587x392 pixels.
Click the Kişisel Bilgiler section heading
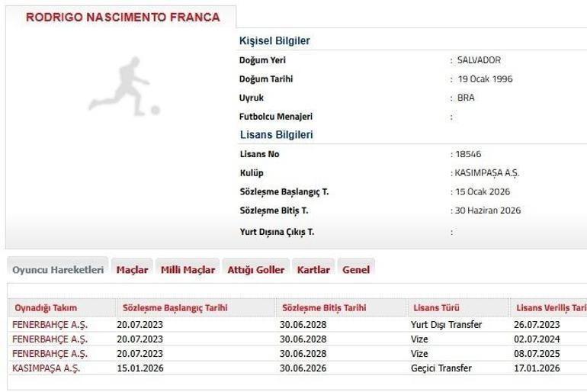click(274, 41)
